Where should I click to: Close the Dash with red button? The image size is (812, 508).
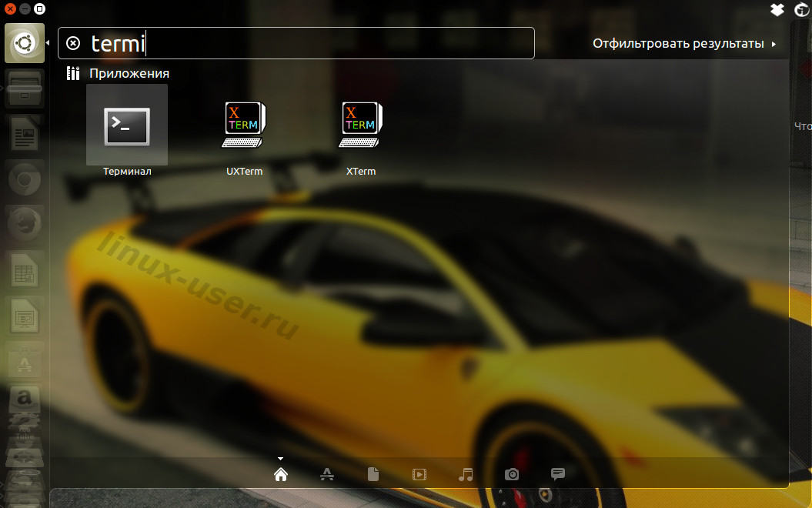click(x=10, y=8)
